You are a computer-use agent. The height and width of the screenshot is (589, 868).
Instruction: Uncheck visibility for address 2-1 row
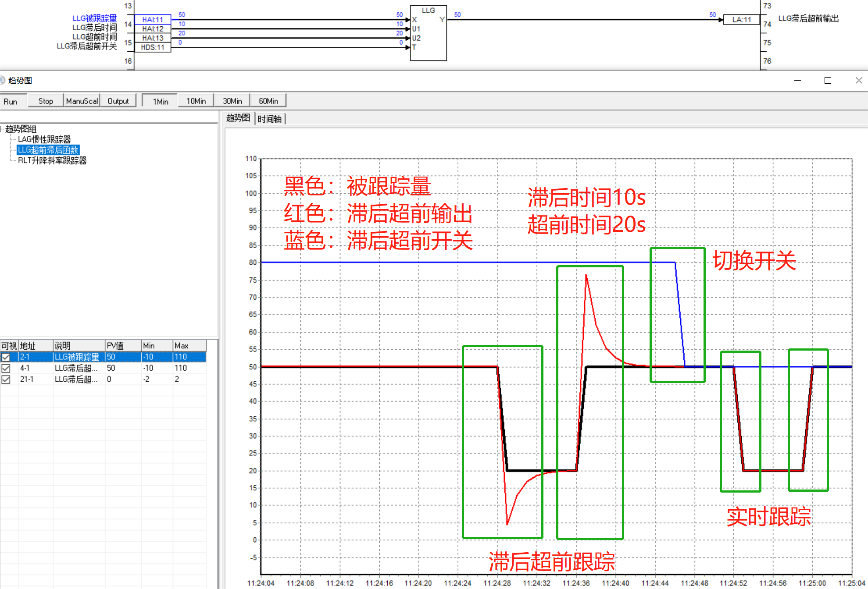pos(6,357)
